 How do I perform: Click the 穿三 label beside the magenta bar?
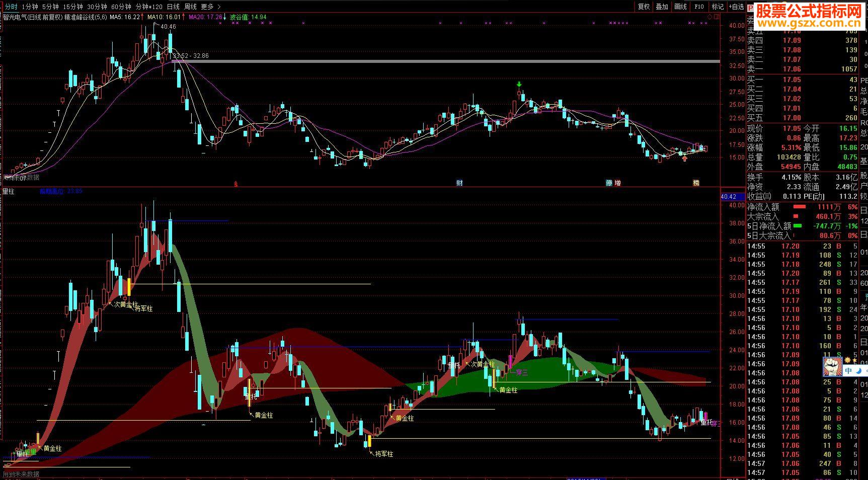point(522,373)
